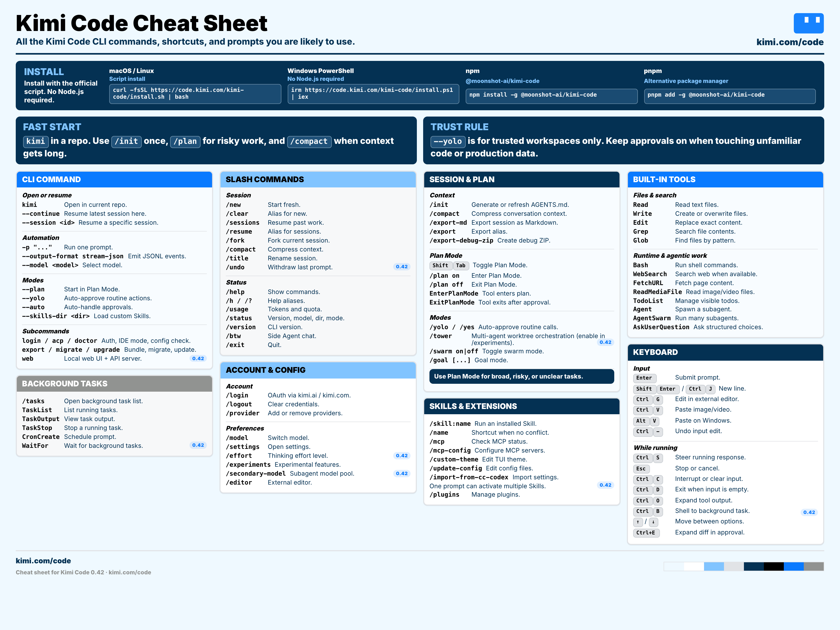Click the macOS curl install command box
840x630 pixels.
pyautogui.click(x=195, y=93)
